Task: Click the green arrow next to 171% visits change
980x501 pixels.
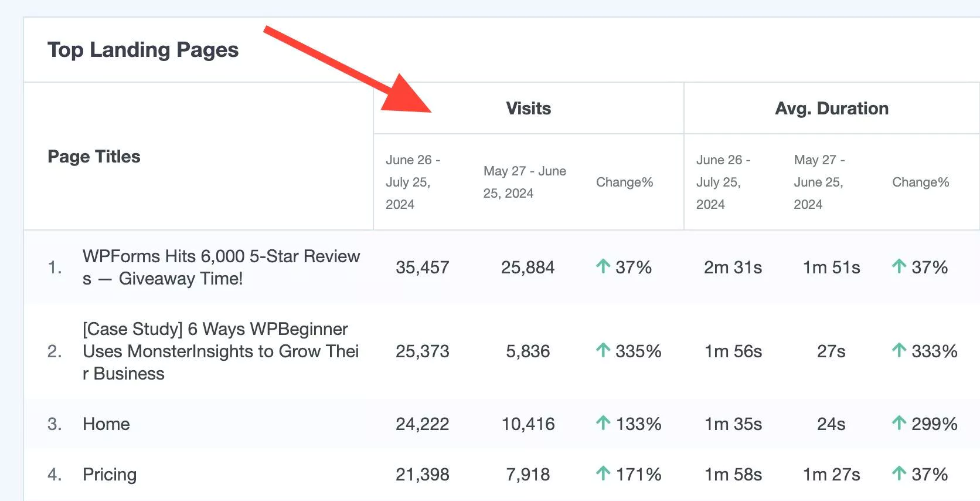Action: click(x=603, y=473)
